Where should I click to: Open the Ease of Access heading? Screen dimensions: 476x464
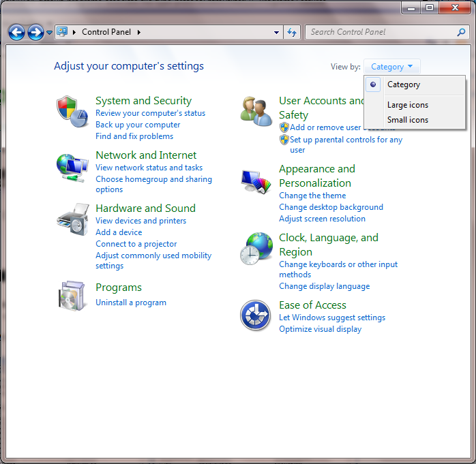312,305
